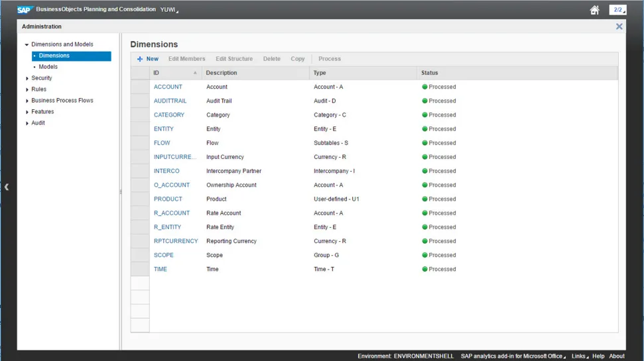Open the AUDITTRAIL dimension link
This screenshot has width=644, height=361.
[170, 101]
